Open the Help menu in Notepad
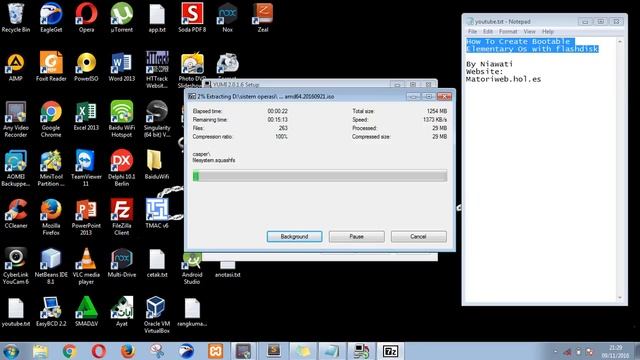640x360 pixels. pos(548,31)
